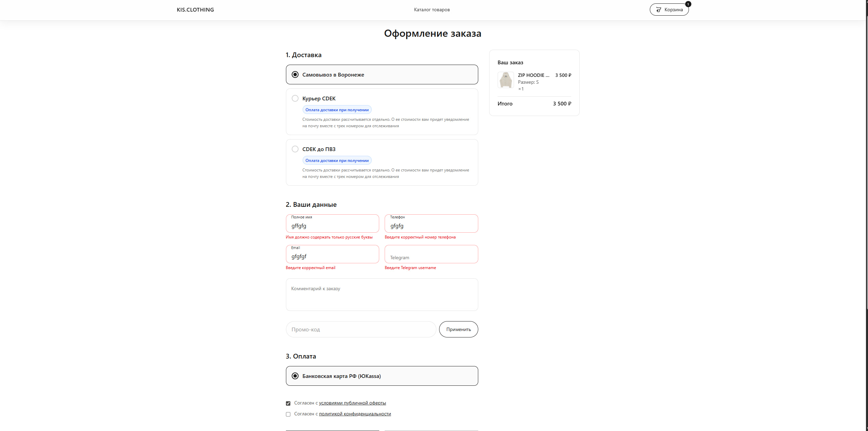Click the Email input field
The height and width of the screenshot is (431, 868).
click(x=332, y=256)
